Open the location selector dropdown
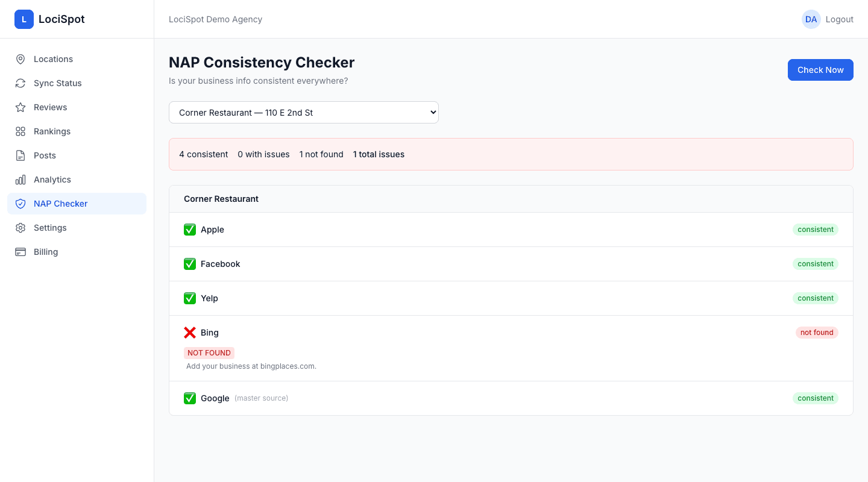Image resolution: width=868 pixels, height=482 pixels. click(304, 112)
